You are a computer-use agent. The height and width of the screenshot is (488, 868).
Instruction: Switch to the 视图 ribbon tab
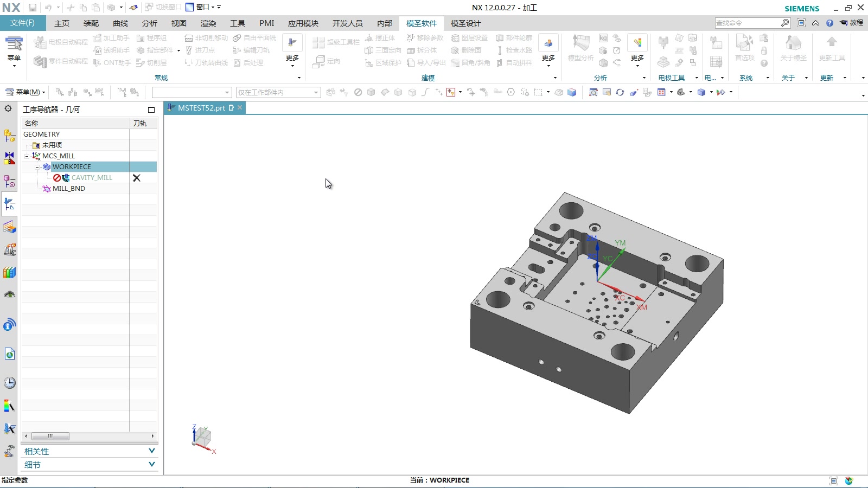point(179,23)
